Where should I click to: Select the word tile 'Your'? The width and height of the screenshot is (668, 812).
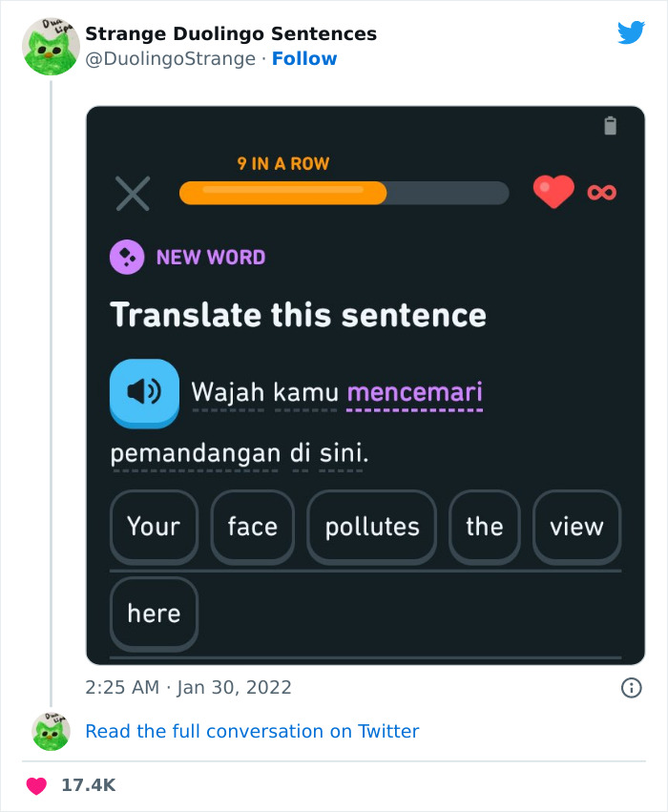(153, 526)
